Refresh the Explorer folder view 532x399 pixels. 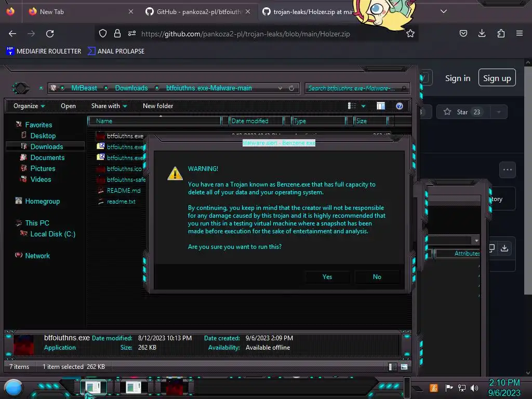point(291,88)
